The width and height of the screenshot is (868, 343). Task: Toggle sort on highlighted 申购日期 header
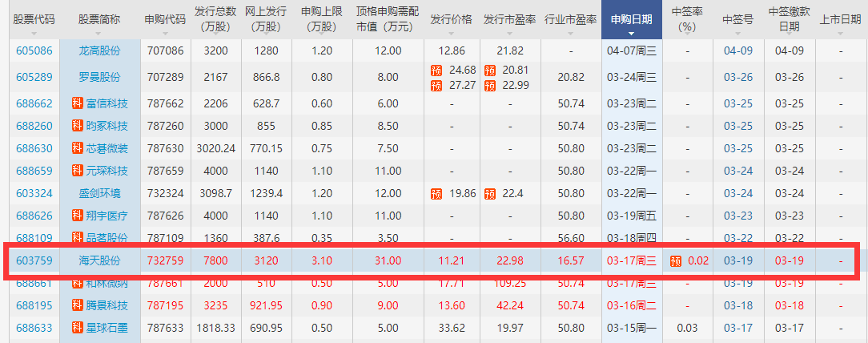click(x=632, y=21)
